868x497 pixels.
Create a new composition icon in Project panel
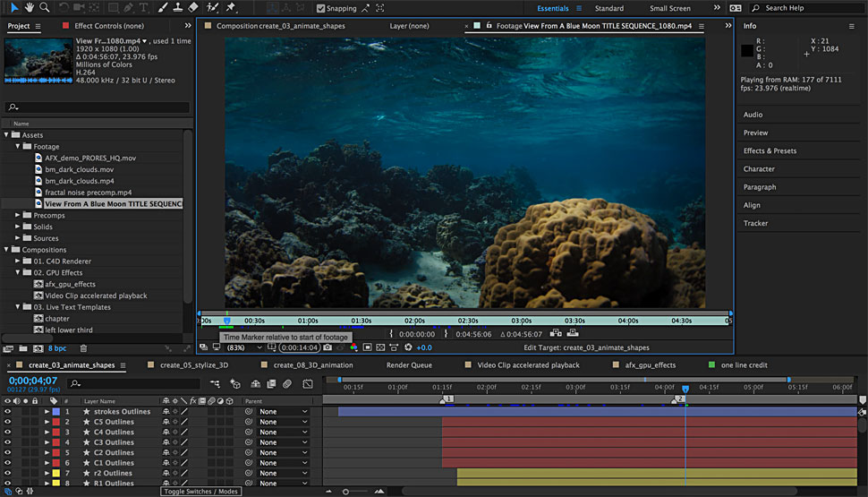38,348
